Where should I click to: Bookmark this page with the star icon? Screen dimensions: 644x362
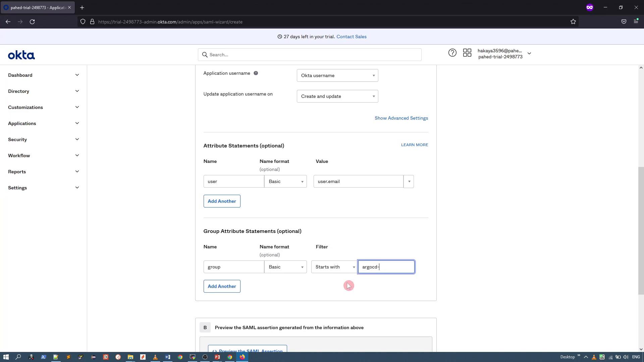[573, 22]
